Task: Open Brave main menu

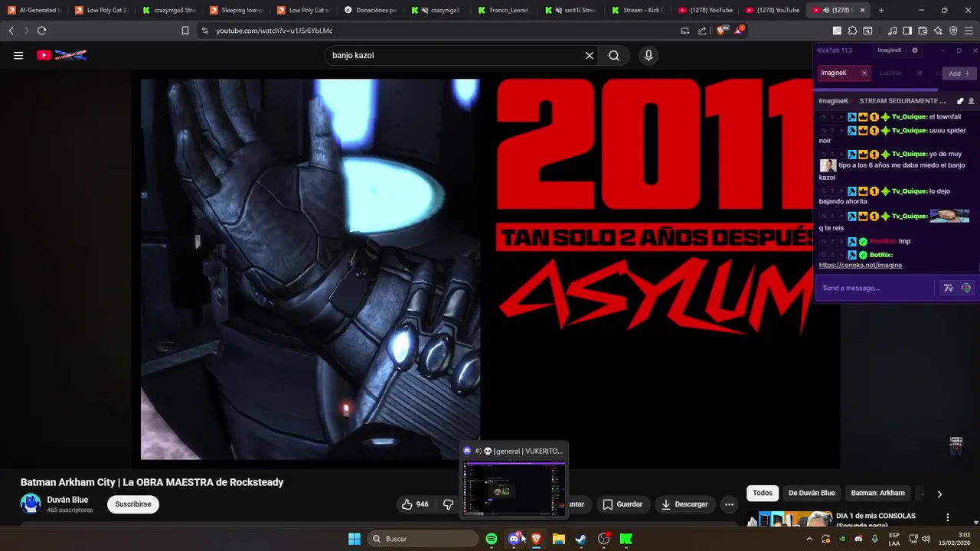Action: pyautogui.click(x=969, y=31)
